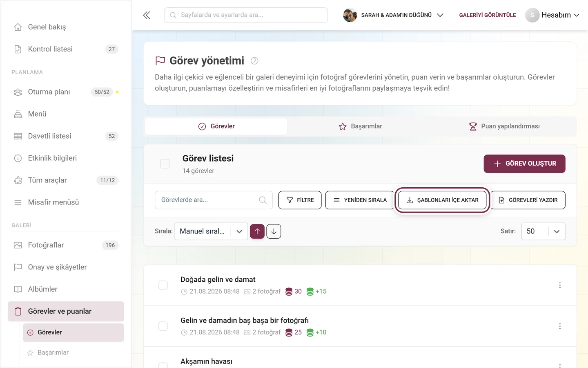The width and height of the screenshot is (588, 368).
Task: Open the SARAH & ADAM'IN DÜĞÜNÜ event dropdown
Action: [x=393, y=15]
